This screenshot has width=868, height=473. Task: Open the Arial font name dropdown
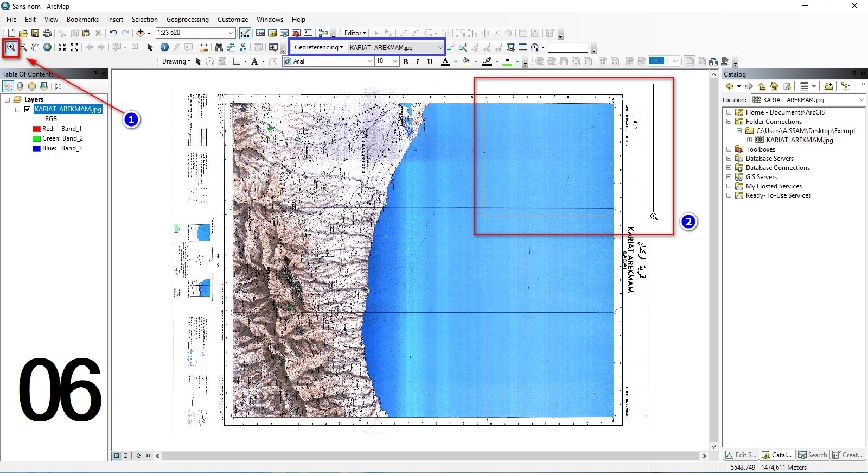tap(370, 61)
